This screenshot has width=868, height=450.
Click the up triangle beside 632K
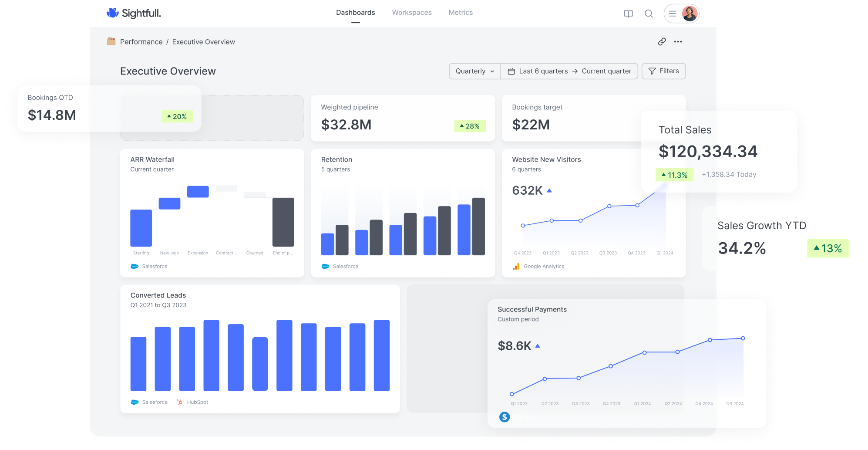(549, 190)
